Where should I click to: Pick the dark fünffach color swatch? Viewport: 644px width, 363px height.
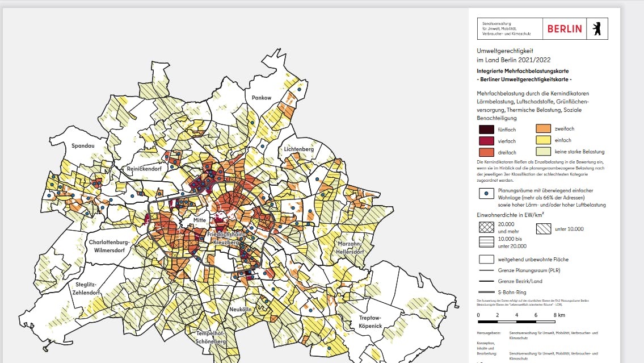pyautogui.click(x=486, y=130)
